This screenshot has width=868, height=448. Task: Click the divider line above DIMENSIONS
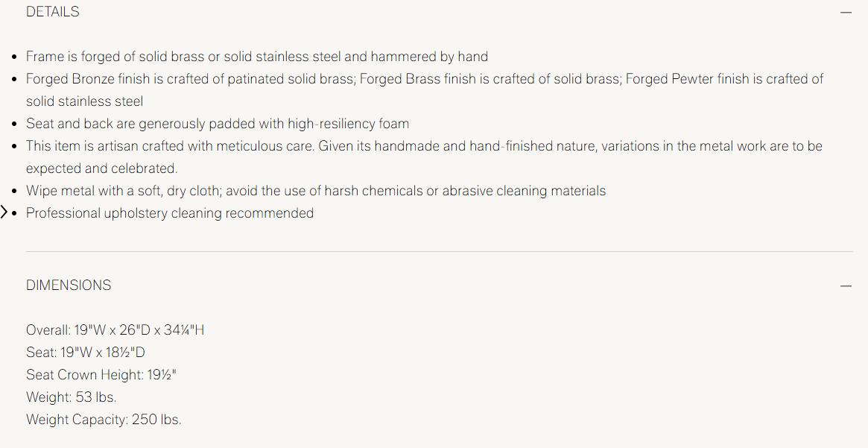tap(440, 251)
